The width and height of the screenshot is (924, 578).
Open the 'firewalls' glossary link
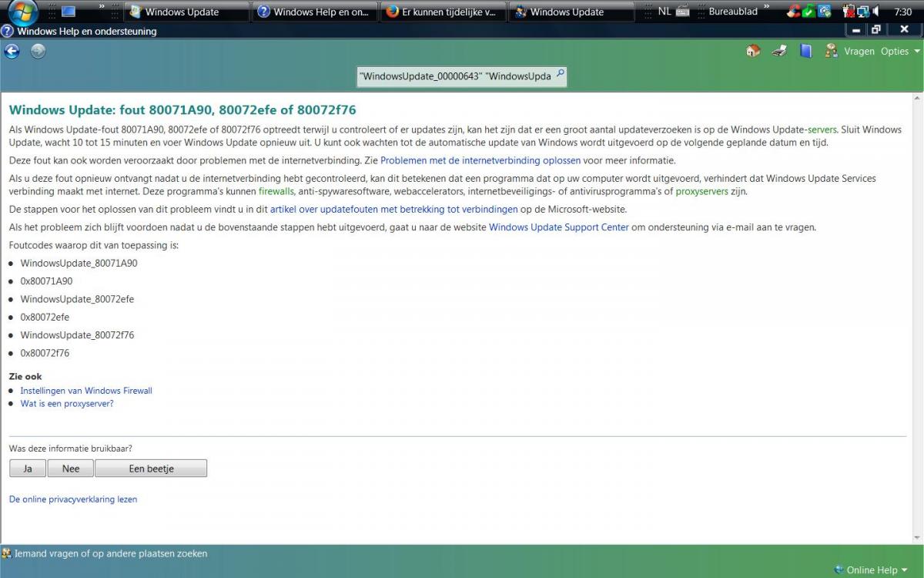coord(276,191)
